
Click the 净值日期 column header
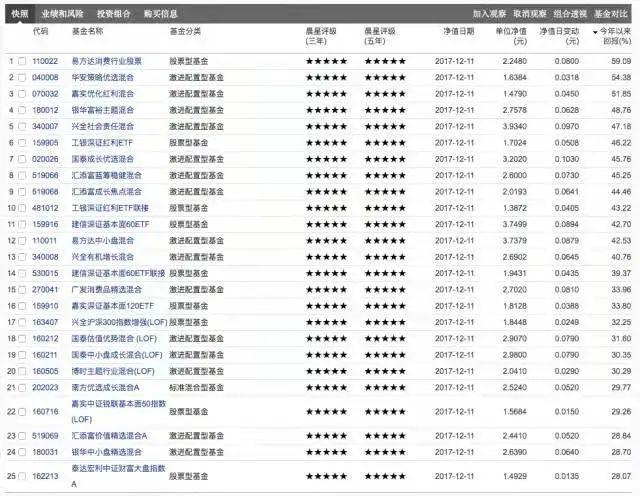point(459,31)
